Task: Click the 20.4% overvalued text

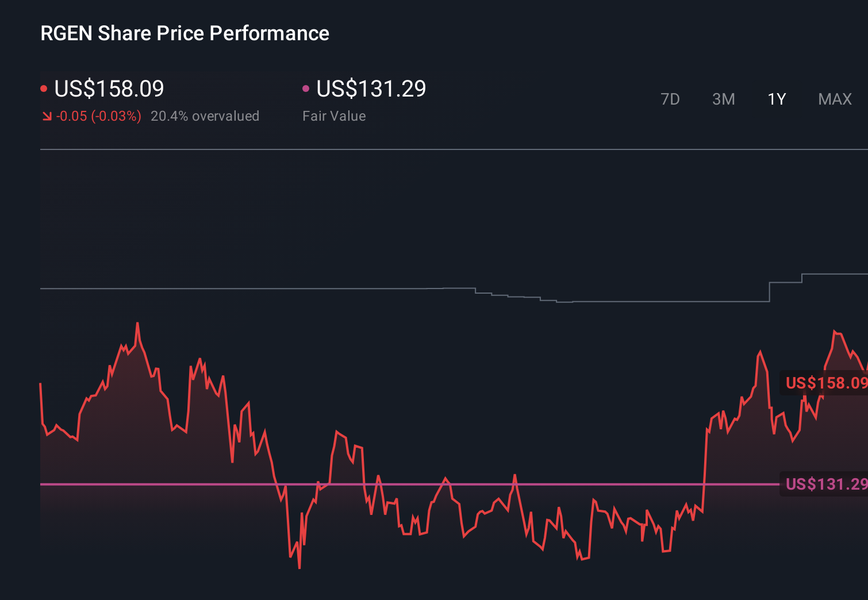Action: [205, 116]
